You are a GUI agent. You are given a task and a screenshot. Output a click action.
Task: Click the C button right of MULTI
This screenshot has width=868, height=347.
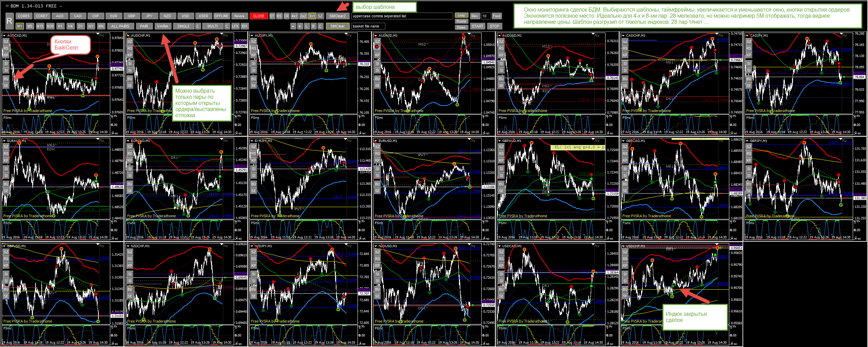click(x=227, y=26)
